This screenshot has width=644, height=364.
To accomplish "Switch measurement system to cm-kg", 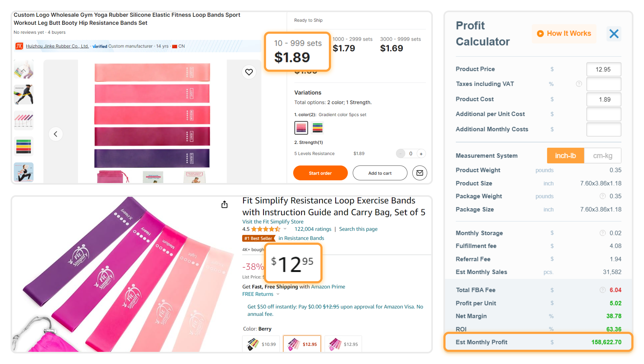I will pos(602,155).
